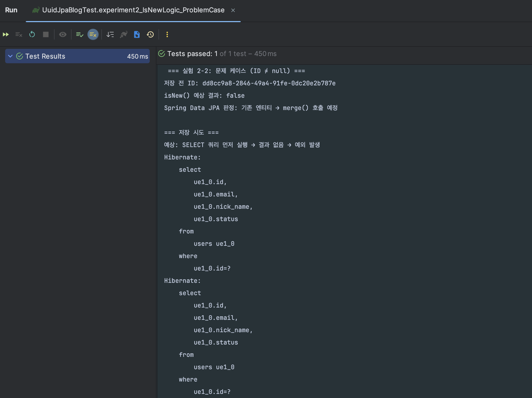
Task: Click the Tests passed status label
Action: (192, 54)
